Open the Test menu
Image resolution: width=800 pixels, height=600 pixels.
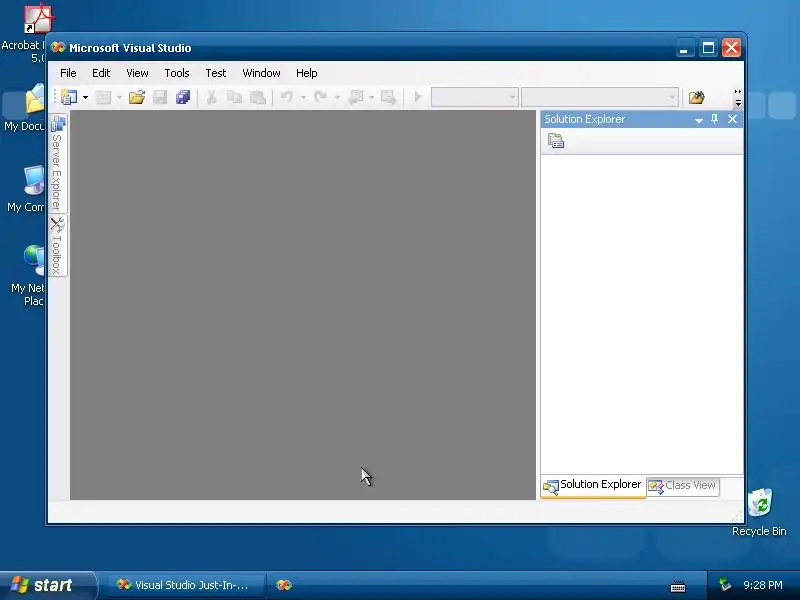[x=216, y=73]
